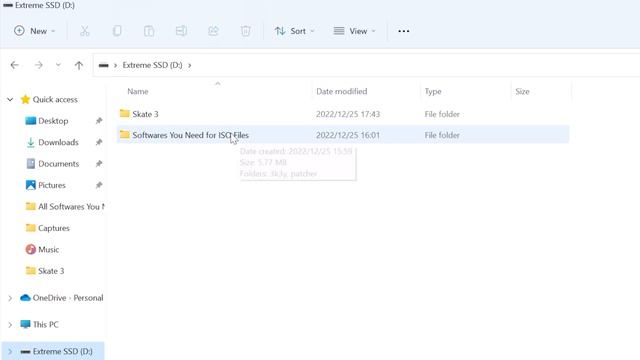The height and width of the screenshot is (360, 640).
Task: Click the Cut scissors icon
Action: pyautogui.click(x=84, y=31)
